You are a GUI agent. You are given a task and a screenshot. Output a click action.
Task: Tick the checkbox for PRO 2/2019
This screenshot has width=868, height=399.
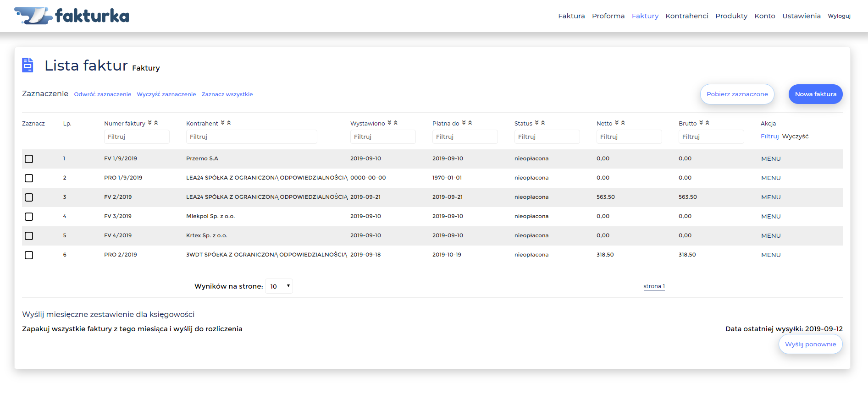click(x=29, y=255)
